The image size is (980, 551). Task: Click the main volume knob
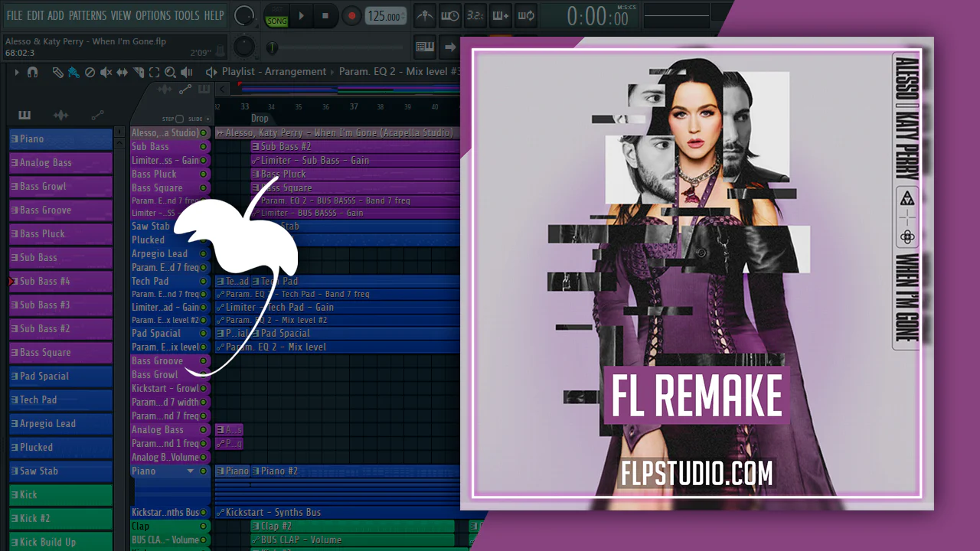(x=244, y=15)
